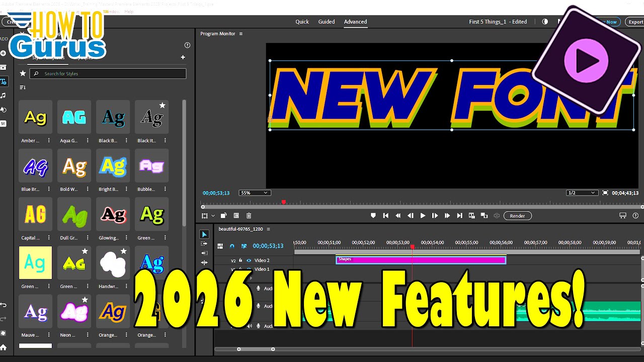Screen dimensions: 644x362
Task: Select the Program Monitor panel tab
Action: pos(218,34)
